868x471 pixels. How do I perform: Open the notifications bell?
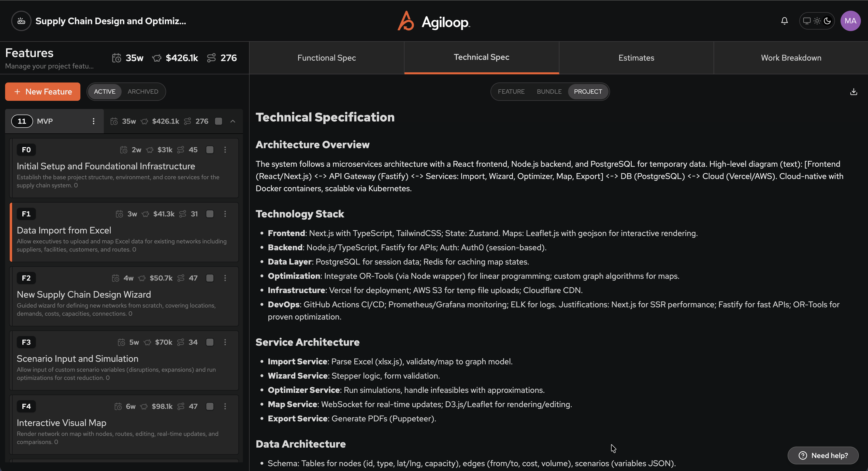(x=785, y=21)
